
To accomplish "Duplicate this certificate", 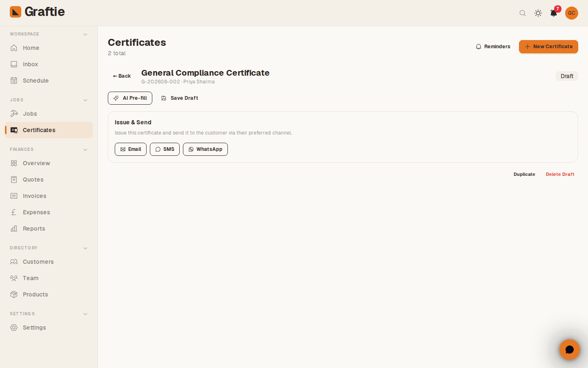I will click(x=524, y=174).
